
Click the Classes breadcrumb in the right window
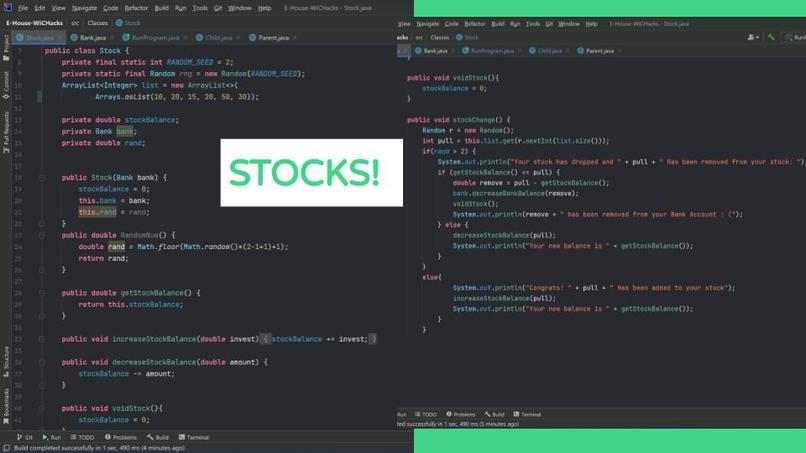coord(439,38)
